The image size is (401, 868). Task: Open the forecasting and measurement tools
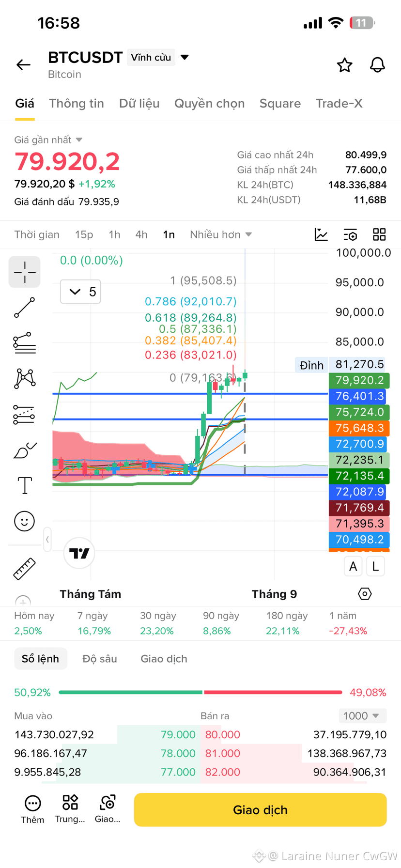tap(25, 414)
